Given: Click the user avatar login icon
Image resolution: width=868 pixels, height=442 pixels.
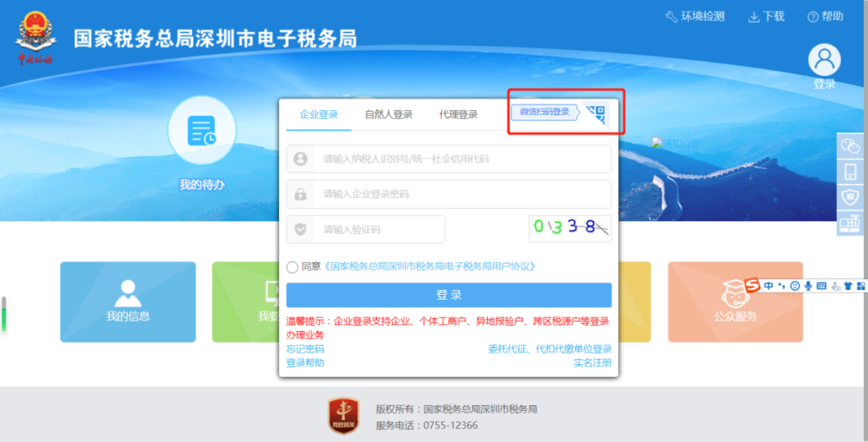Looking at the screenshot, I should pyautogui.click(x=825, y=60).
